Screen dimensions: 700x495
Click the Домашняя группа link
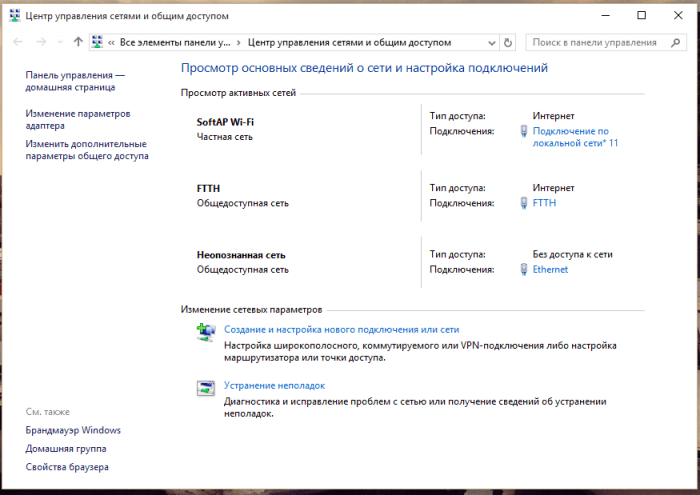point(68,449)
